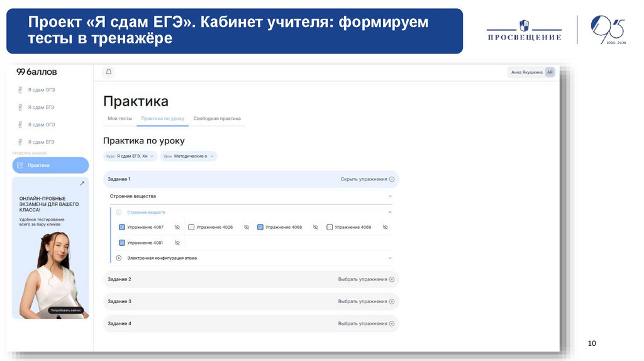
Task: Click the ОНЛАЙН-ПРОБНЫЕ ЭКЗАМЕНЫ banner text
Action: 49,204
